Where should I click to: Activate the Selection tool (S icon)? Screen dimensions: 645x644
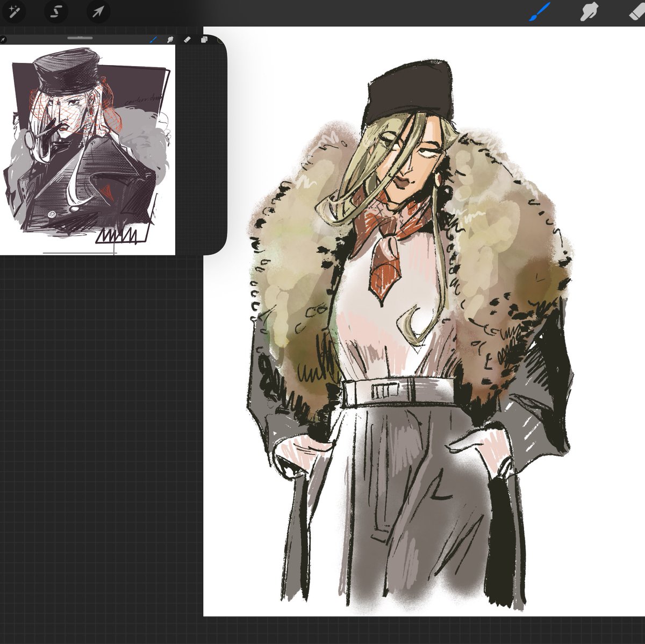tap(55, 11)
